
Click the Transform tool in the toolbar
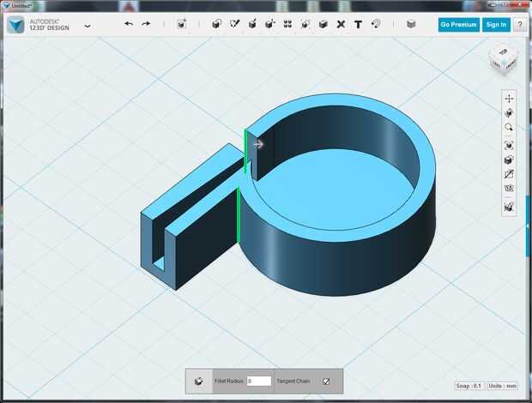[182, 24]
